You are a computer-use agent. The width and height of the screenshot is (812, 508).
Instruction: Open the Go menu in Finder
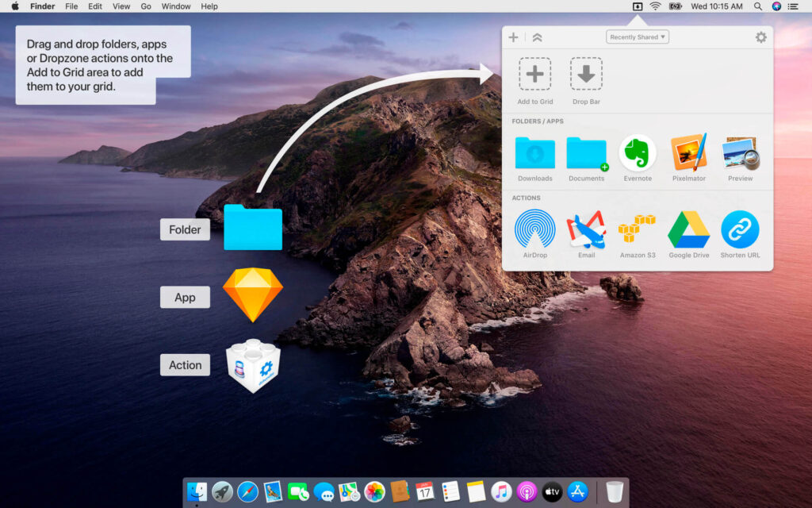(x=146, y=6)
